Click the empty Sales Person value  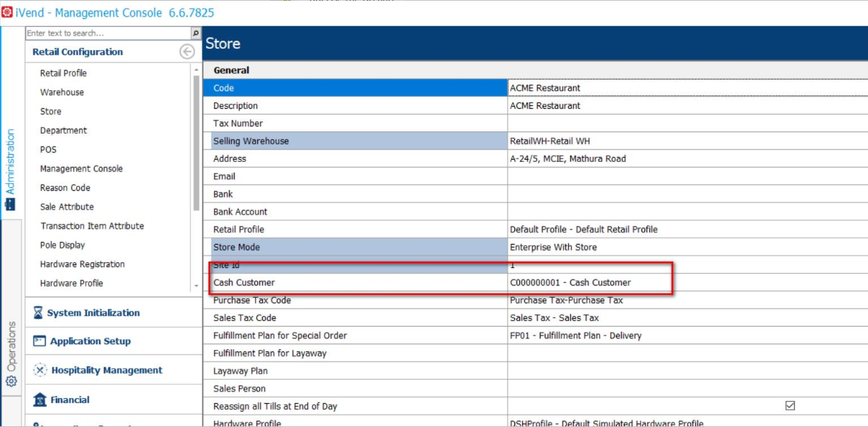688,389
